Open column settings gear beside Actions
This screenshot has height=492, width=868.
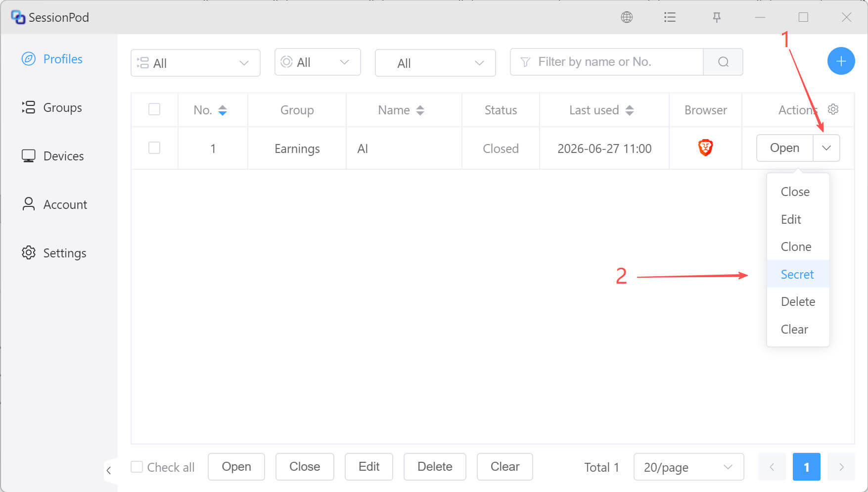[833, 109]
